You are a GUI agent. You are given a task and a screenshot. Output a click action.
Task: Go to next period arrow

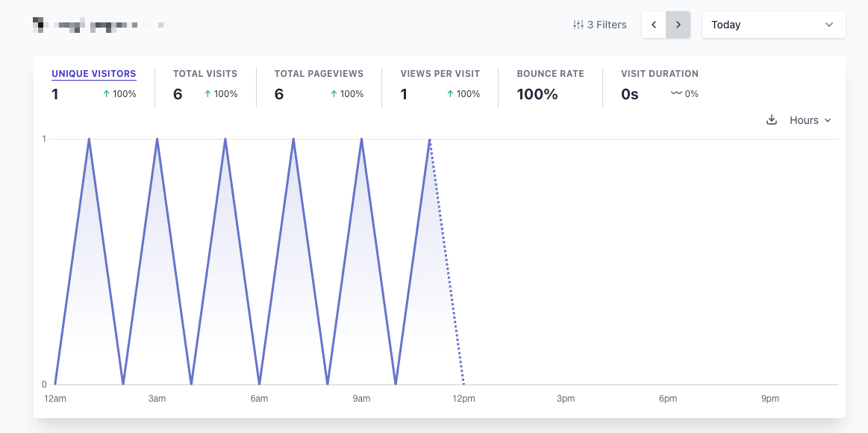[678, 25]
